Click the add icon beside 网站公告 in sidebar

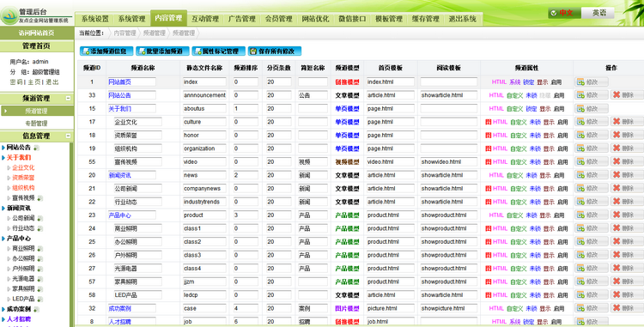click(x=37, y=148)
